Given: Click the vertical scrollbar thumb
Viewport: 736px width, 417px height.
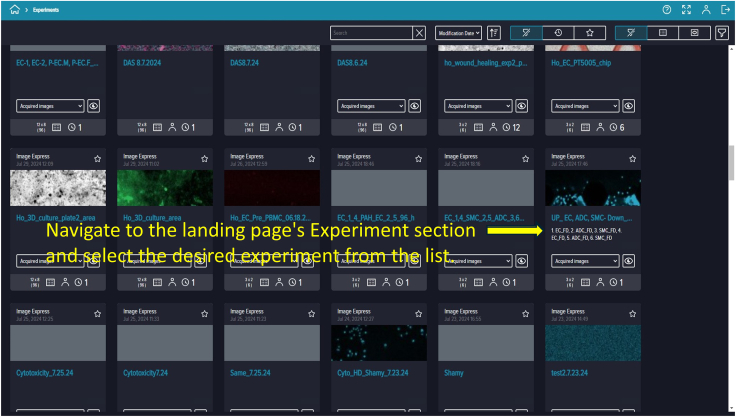Looking at the screenshot, I should [731, 163].
